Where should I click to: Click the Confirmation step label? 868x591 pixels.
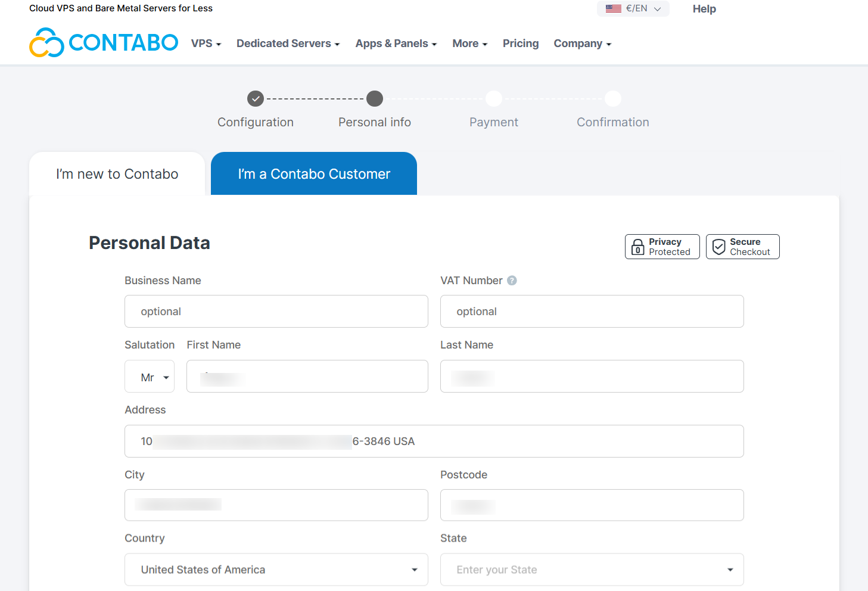click(x=613, y=122)
